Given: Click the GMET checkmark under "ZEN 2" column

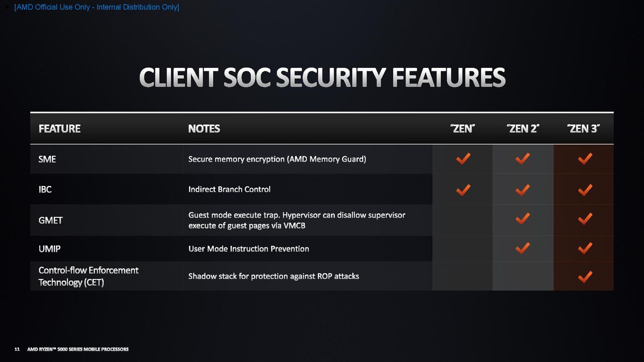Looking at the screenshot, I should pos(523,218).
